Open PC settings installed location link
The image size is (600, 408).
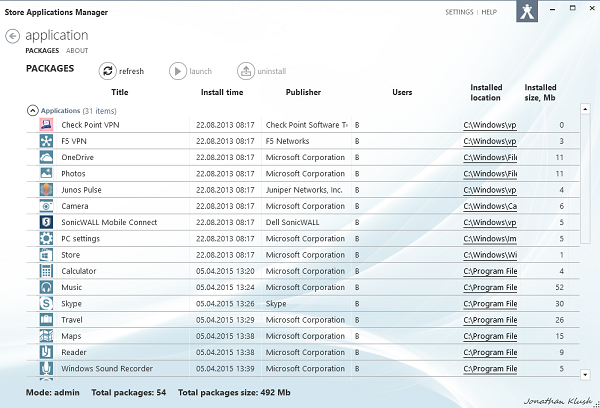point(490,239)
